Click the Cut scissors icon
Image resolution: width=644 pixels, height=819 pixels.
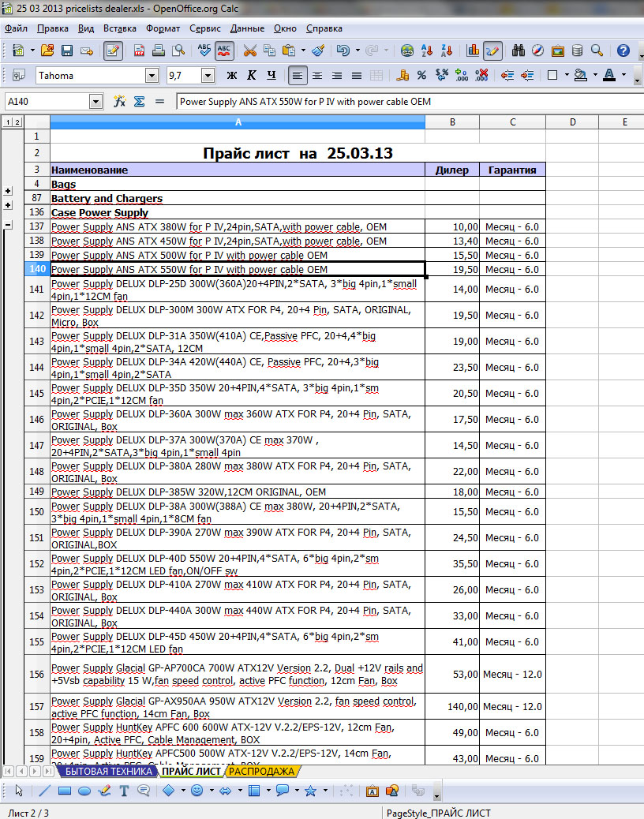click(249, 50)
